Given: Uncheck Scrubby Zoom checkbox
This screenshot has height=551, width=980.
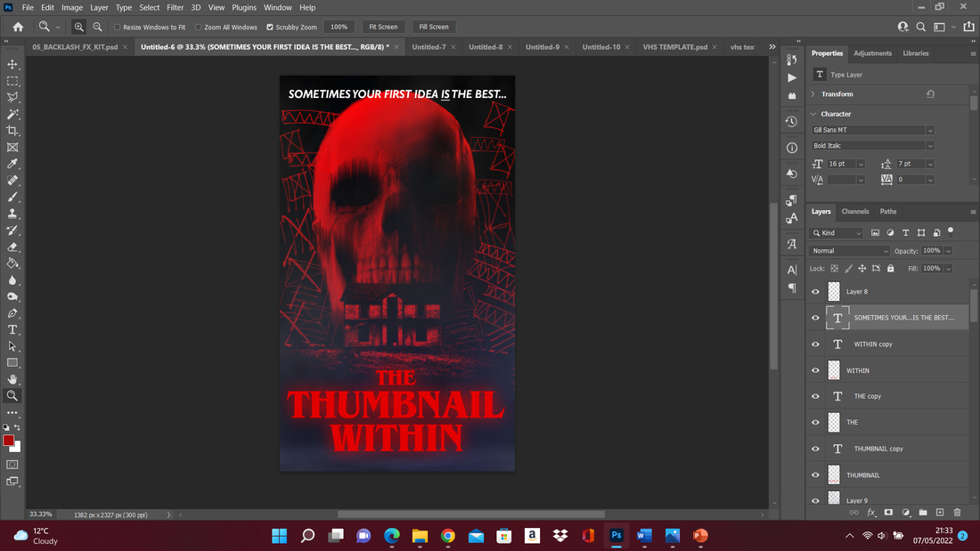Looking at the screenshot, I should point(270,28).
